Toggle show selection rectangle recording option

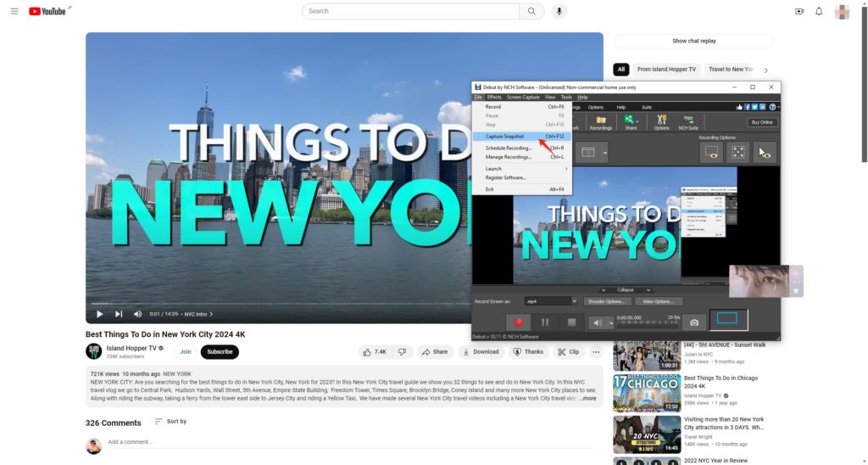tap(711, 153)
